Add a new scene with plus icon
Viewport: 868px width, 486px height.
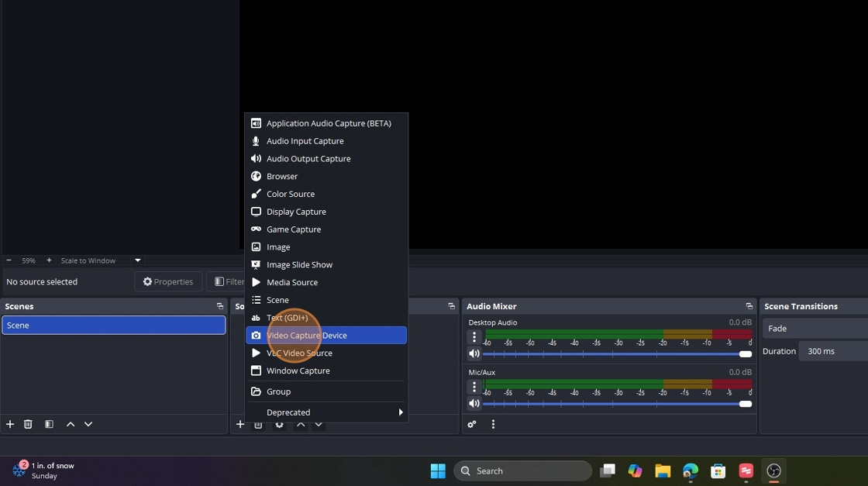10,424
